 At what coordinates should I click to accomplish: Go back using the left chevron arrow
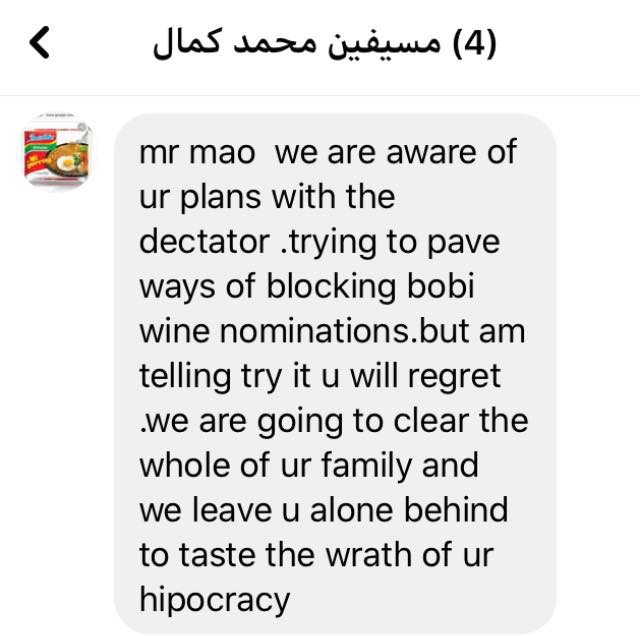(40, 42)
